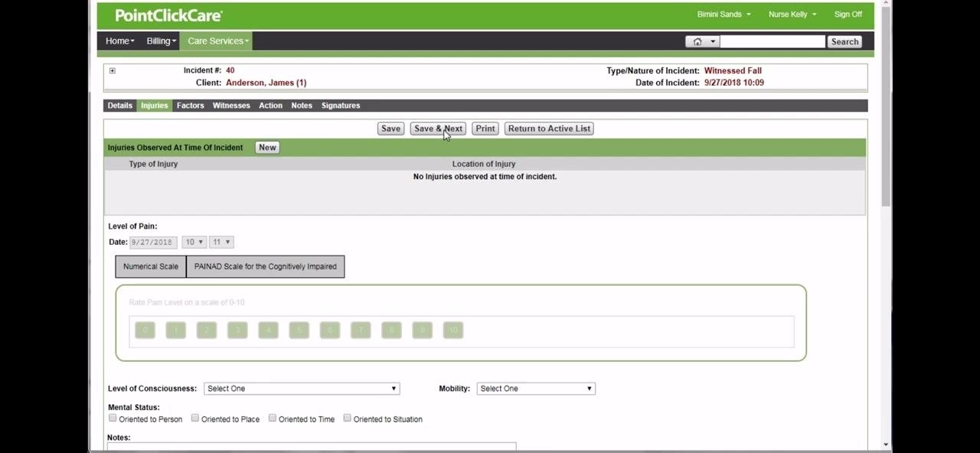Viewport: 980px width, 453px height.
Task: Open the Nurse Kelly user menu
Action: (x=792, y=15)
